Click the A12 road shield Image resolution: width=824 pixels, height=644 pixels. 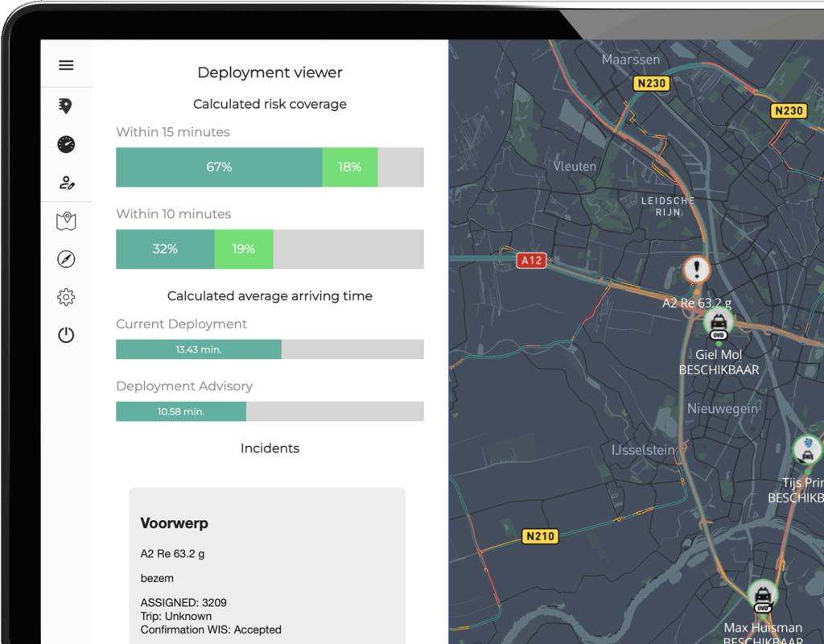pos(531,260)
